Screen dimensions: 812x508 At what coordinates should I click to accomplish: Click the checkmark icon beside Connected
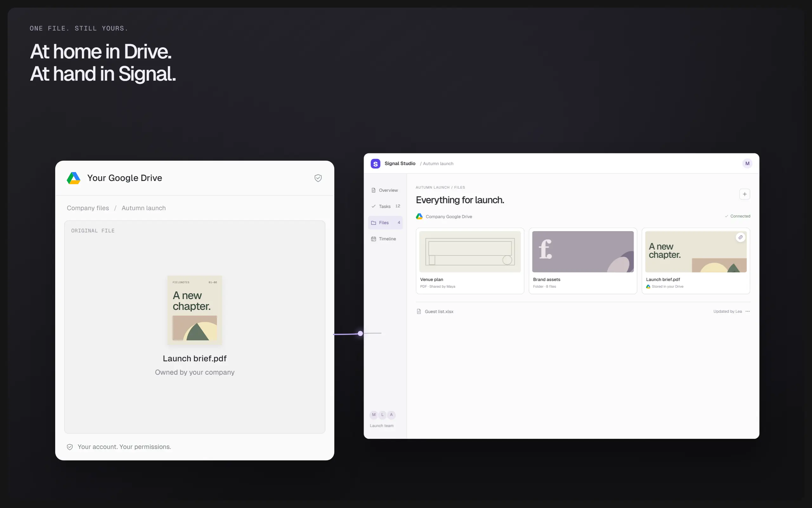click(726, 216)
